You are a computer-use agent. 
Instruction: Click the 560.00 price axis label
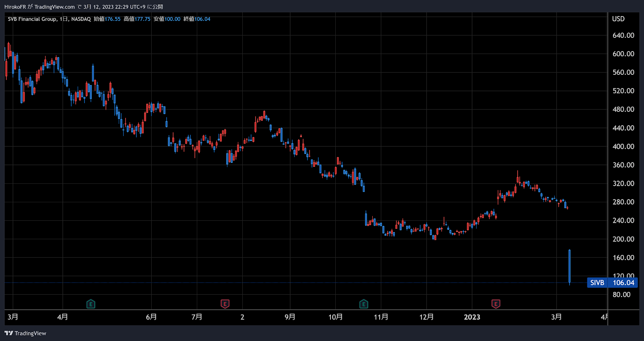tap(623, 72)
